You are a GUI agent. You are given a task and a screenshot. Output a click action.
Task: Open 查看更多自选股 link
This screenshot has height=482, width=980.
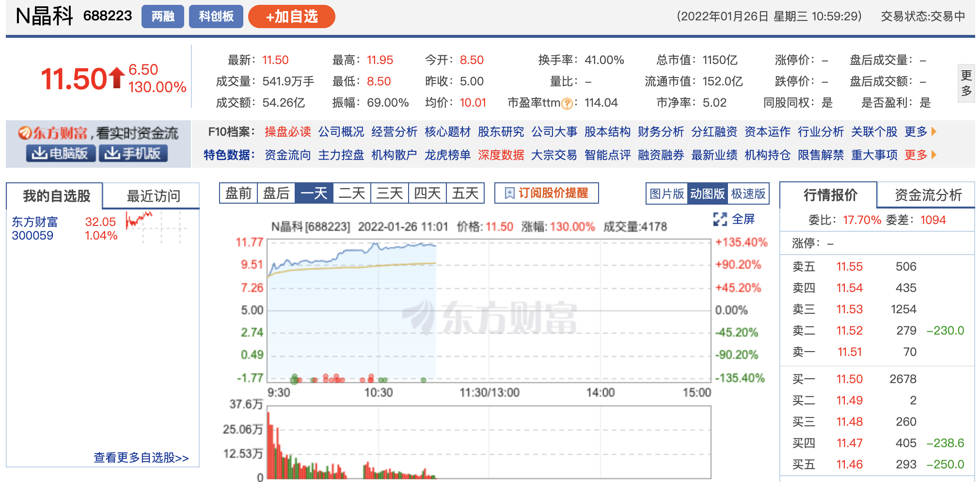pyautogui.click(x=141, y=457)
